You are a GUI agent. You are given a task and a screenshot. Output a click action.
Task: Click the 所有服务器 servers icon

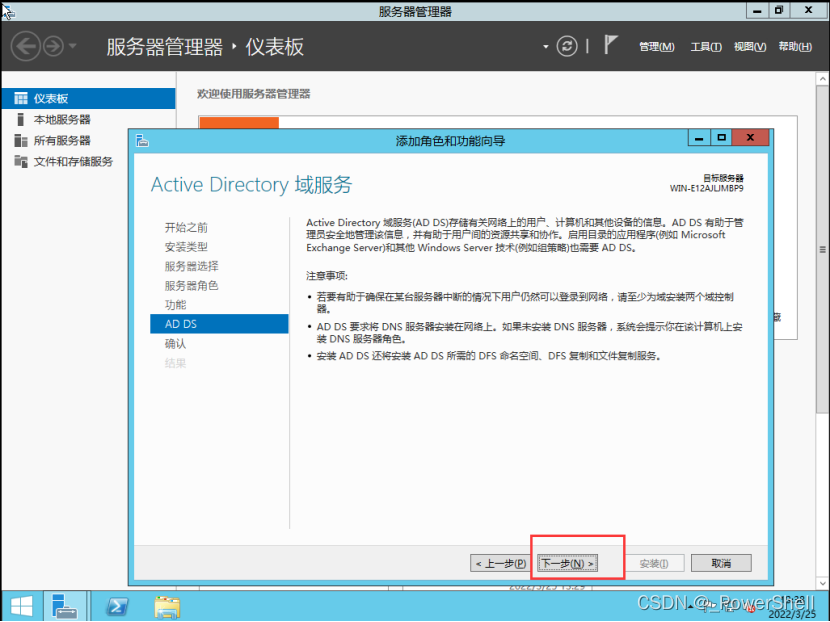[21, 140]
